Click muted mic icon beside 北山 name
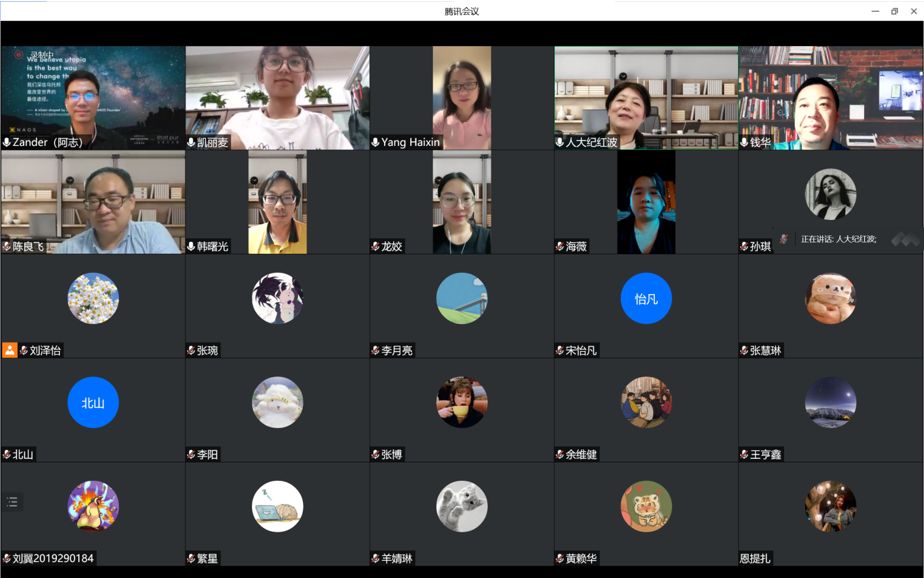924x578 pixels. pos(7,455)
